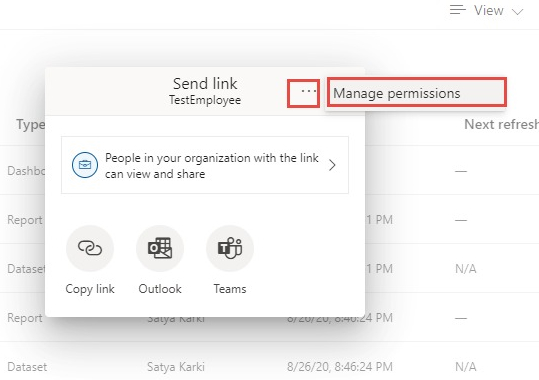Select the bottom Dataset type cell
The height and width of the screenshot is (380, 539).
[27, 367]
